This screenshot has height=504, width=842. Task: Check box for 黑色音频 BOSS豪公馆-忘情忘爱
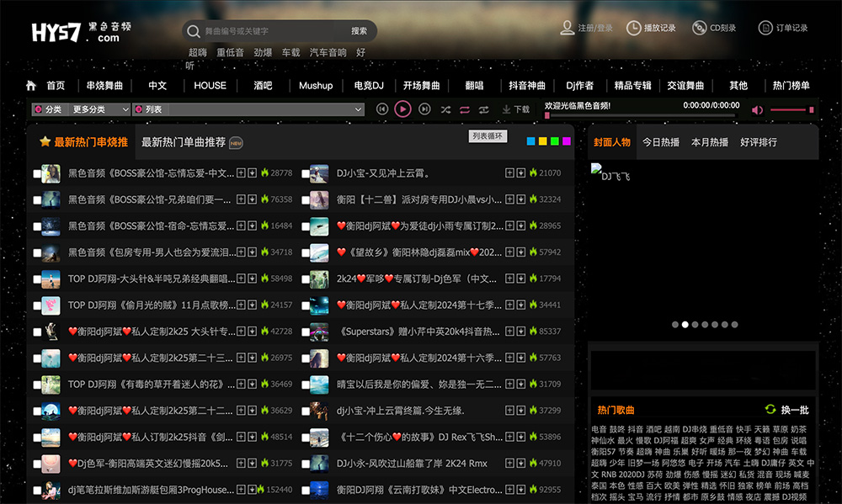pyautogui.click(x=37, y=174)
